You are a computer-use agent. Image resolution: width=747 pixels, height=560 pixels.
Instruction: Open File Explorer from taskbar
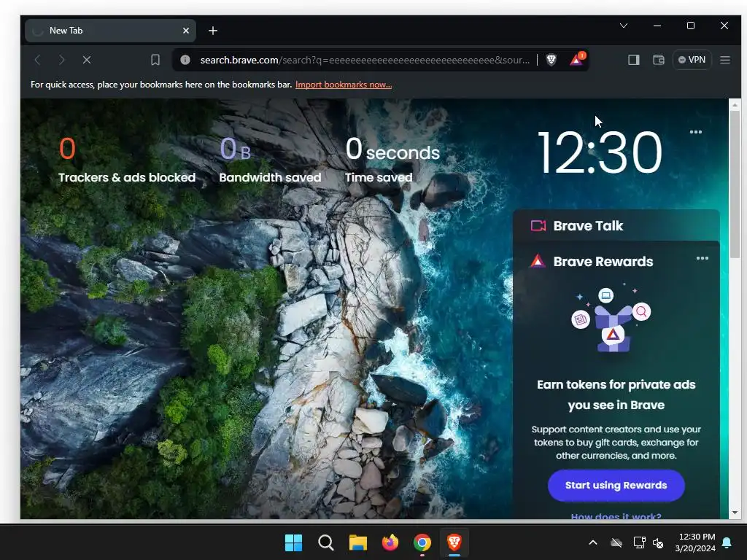pyautogui.click(x=357, y=542)
